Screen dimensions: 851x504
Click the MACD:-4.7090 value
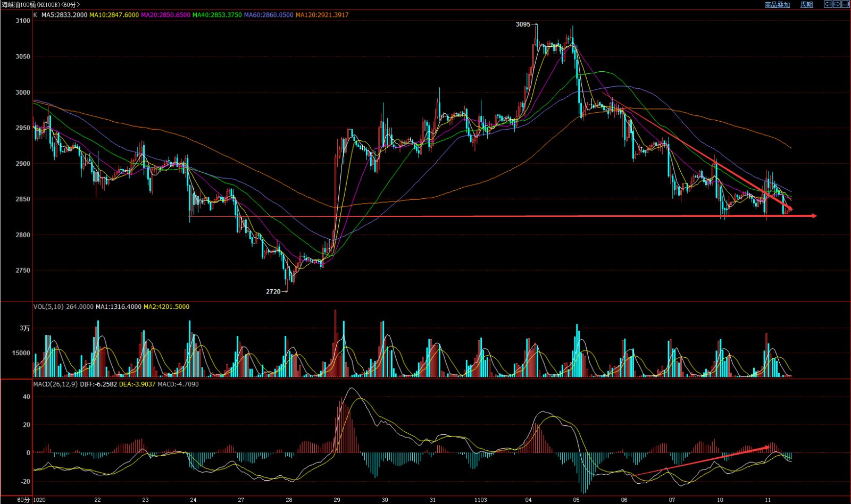(178, 384)
